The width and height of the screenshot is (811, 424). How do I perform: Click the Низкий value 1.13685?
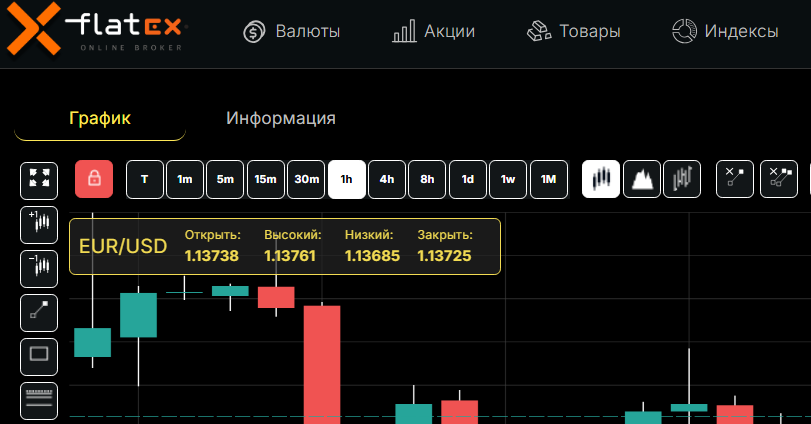pos(372,255)
